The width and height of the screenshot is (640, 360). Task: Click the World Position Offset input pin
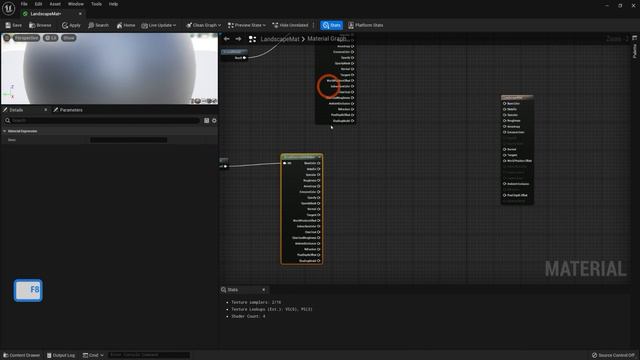504,161
